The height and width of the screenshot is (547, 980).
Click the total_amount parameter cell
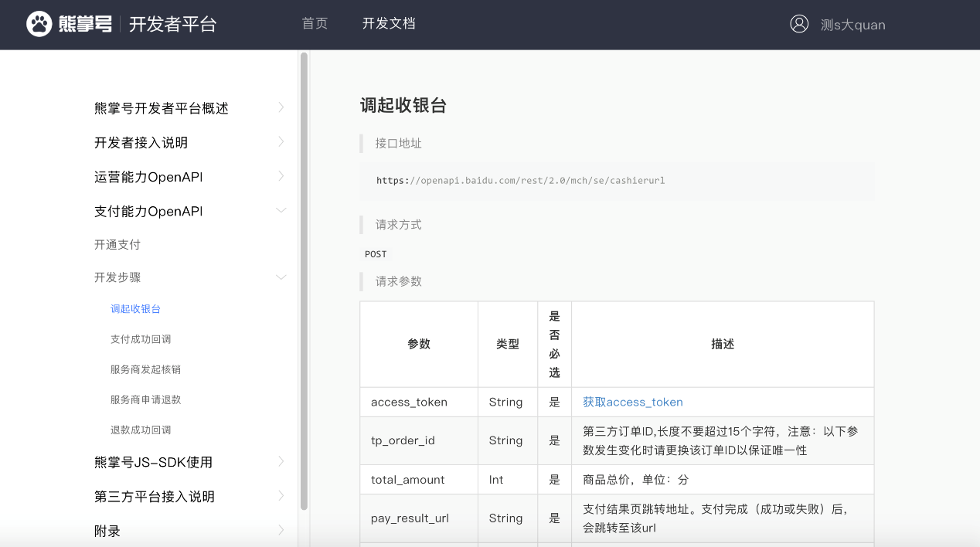pos(419,480)
